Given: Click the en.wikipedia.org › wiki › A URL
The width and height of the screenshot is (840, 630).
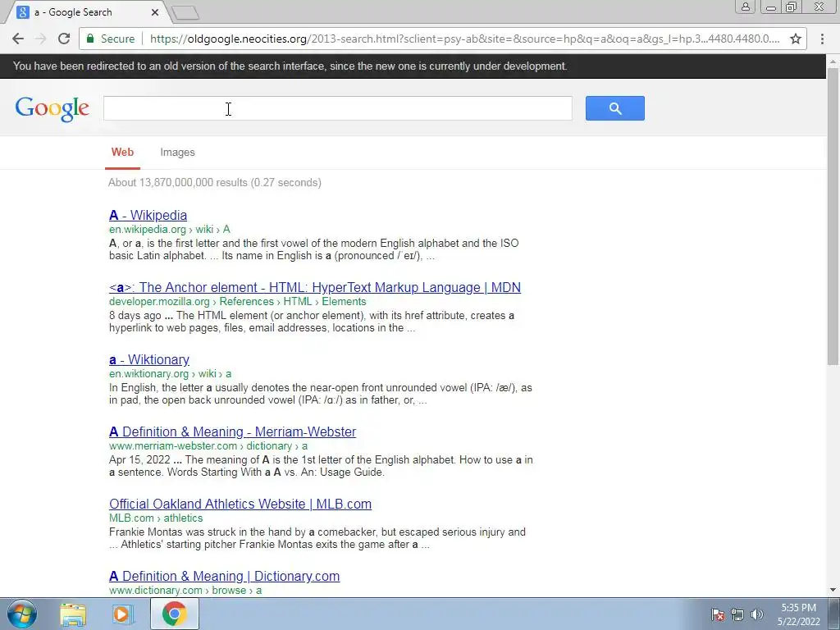Looking at the screenshot, I should pos(169,230).
